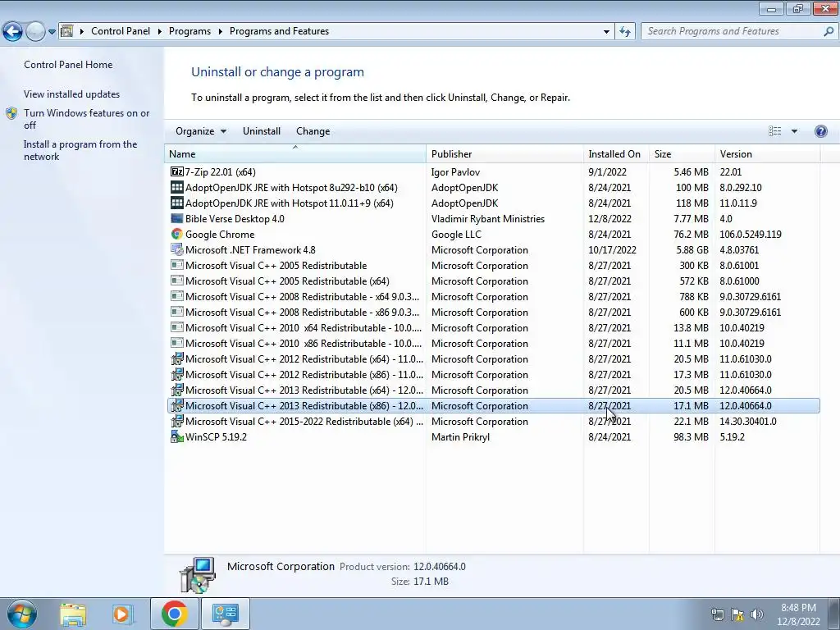Select Microsoft Visual C++ 2012 Redistributable (x86) row
The height and width of the screenshot is (630, 840).
tap(493, 374)
